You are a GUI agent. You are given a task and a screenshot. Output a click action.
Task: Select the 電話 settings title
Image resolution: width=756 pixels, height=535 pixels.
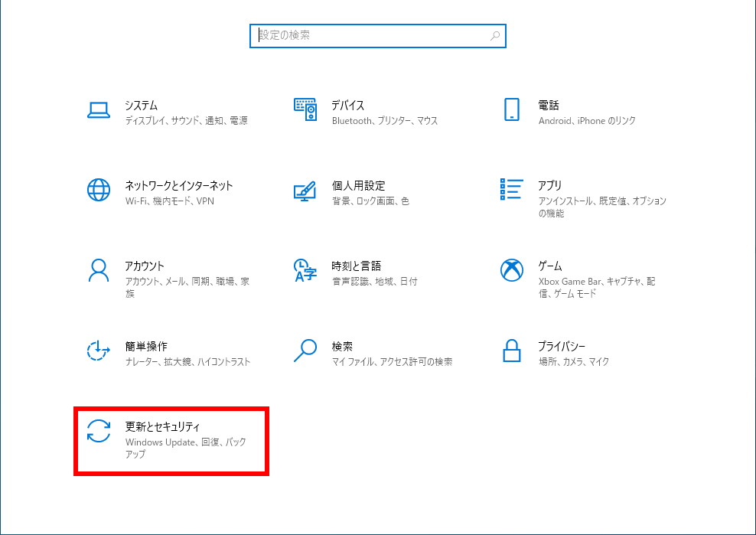[549, 105]
